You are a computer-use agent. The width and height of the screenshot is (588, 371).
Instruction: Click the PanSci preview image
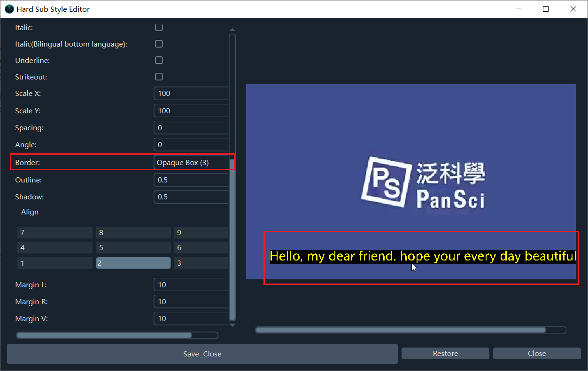point(411,182)
